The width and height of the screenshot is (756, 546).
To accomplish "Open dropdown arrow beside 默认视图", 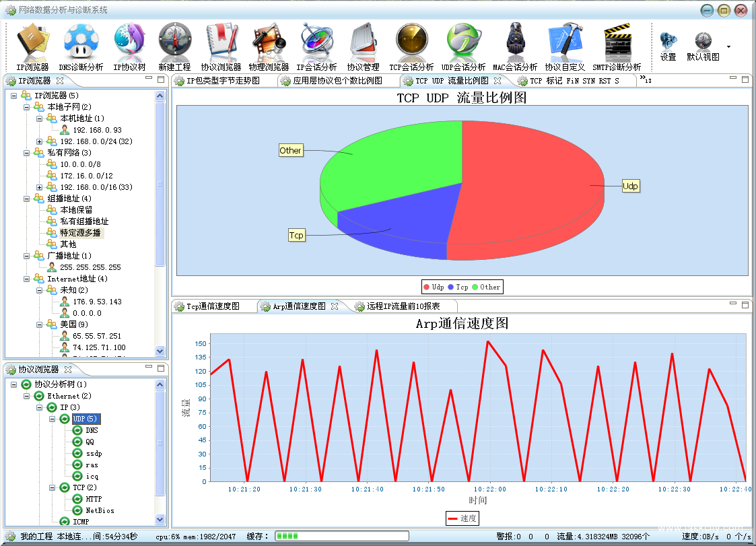I will click(x=728, y=47).
